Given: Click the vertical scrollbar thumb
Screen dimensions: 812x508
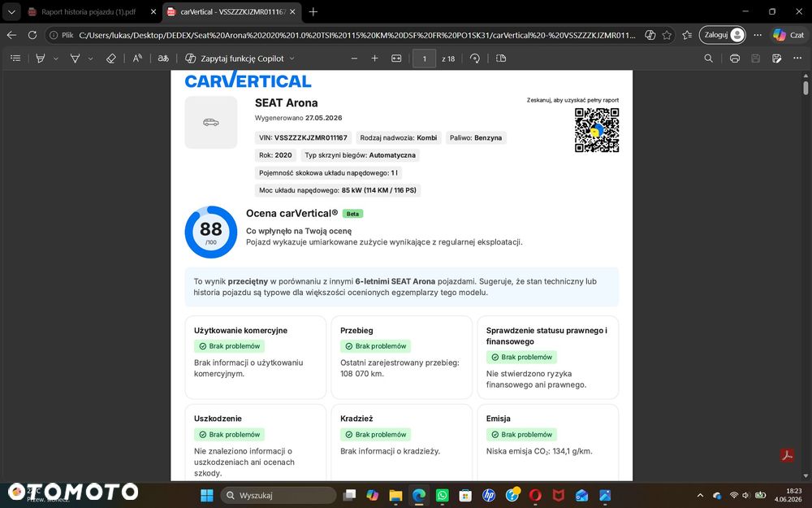Looking at the screenshot, I should coord(806,87).
